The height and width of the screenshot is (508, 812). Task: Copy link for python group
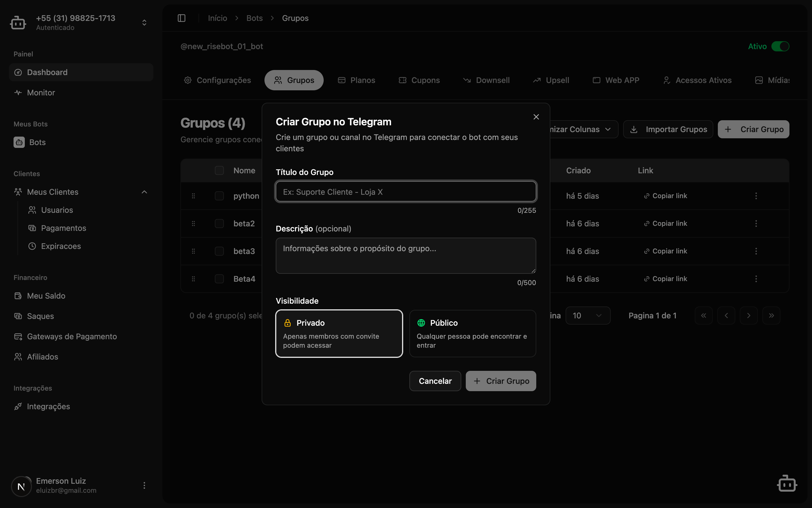click(x=665, y=196)
